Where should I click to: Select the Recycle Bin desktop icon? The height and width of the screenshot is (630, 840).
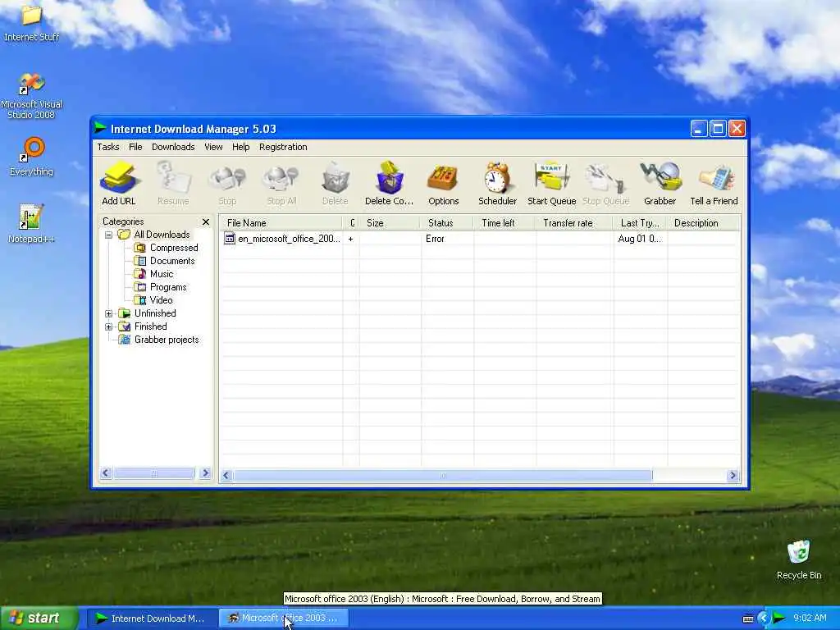tap(799, 559)
